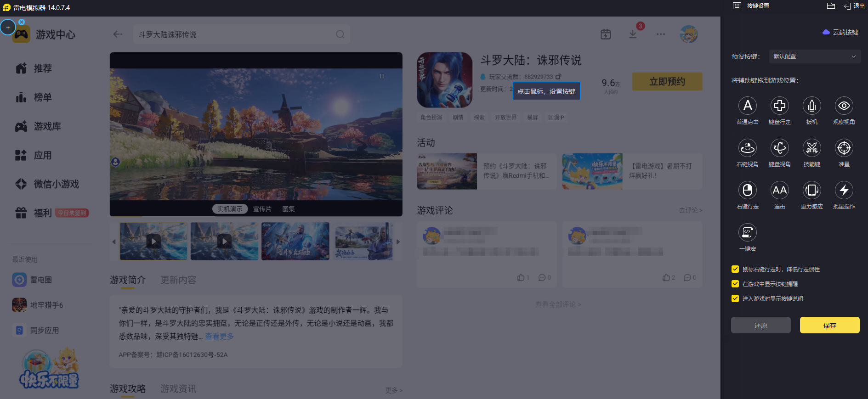Select the 键盘视角 keyboard view icon
Image resolution: width=868 pixels, height=399 pixels.
[780, 148]
